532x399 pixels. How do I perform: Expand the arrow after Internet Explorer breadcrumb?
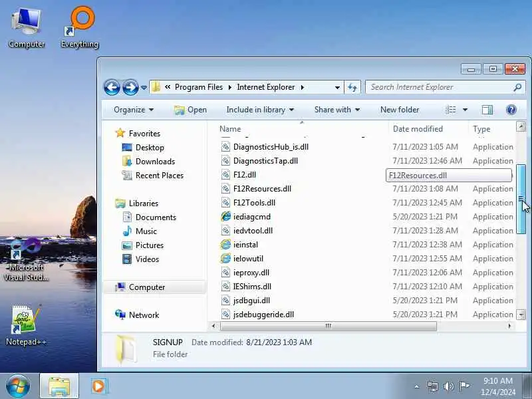[302, 88]
